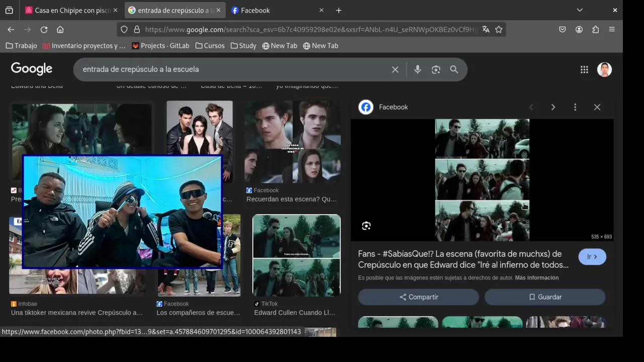This screenshot has height=362, width=644.
Task: Open the browser extensions menu
Action: (x=596, y=30)
